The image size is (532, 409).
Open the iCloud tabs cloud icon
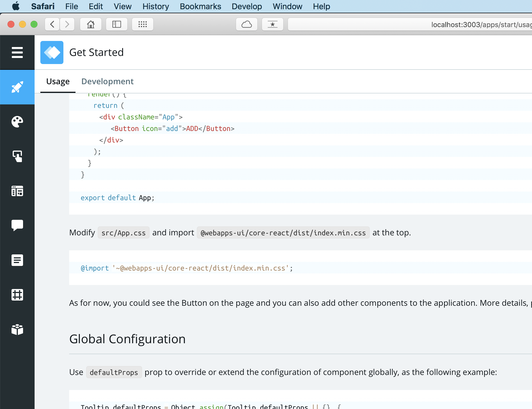[x=246, y=24]
